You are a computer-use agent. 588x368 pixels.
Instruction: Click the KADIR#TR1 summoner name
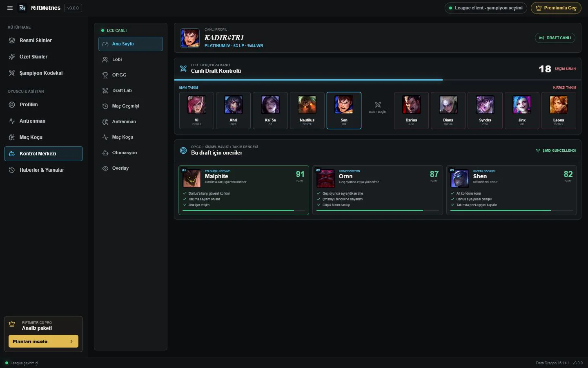tap(224, 38)
